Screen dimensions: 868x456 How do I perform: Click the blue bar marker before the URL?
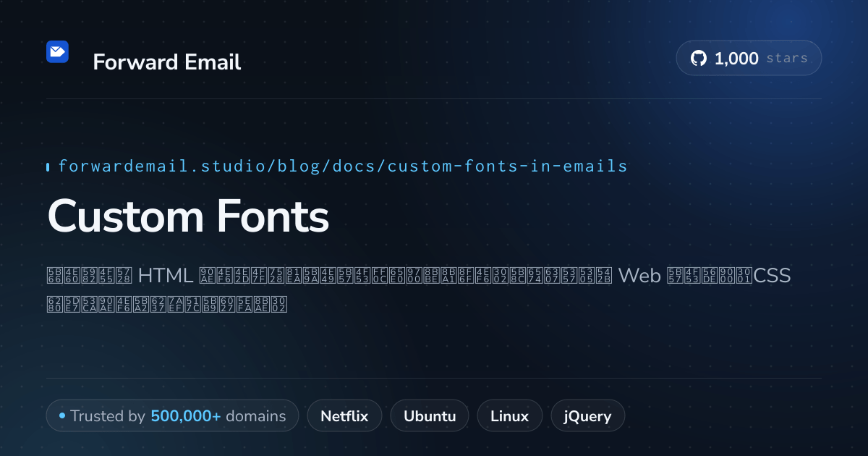(x=48, y=167)
